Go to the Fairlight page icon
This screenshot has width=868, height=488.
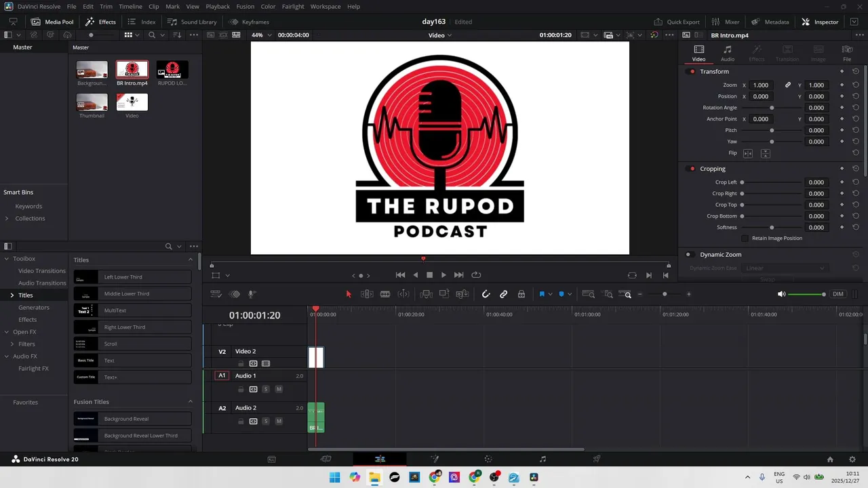pyautogui.click(x=542, y=459)
